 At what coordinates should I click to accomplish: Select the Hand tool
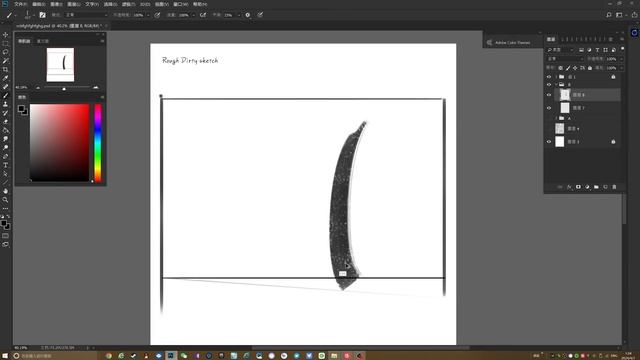tap(5, 191)
